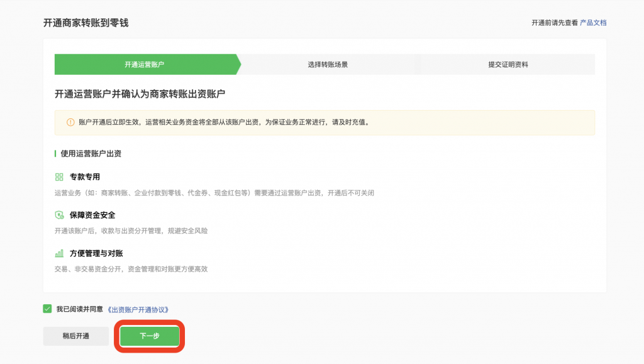Click the 方便管理与对账 bar chart icon
The width and height of the screenshot is (644, 364).
(x=59, y=253)
